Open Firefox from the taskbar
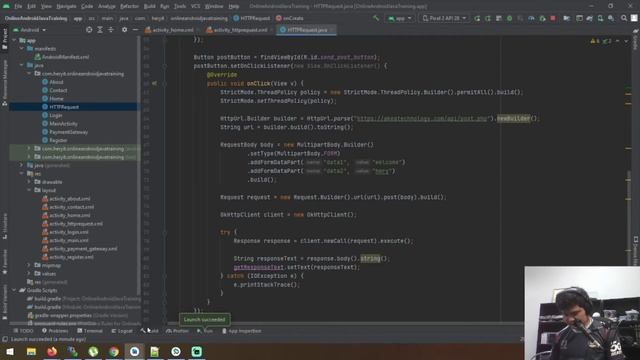This screenshot has height=360, width=640. tap(52, 351)
